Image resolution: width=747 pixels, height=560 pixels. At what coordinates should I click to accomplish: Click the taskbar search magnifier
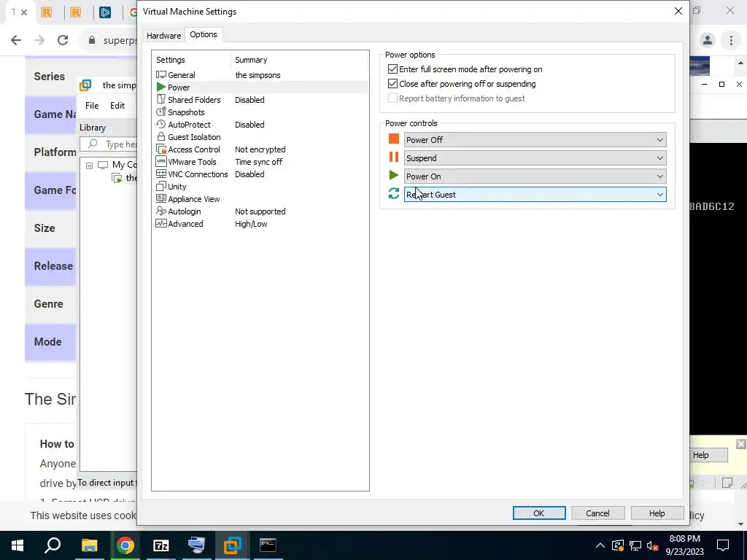pos(53,545)
